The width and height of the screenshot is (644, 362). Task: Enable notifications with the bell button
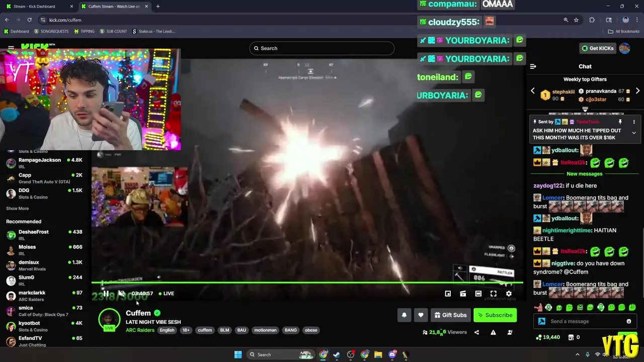point(404,315)
